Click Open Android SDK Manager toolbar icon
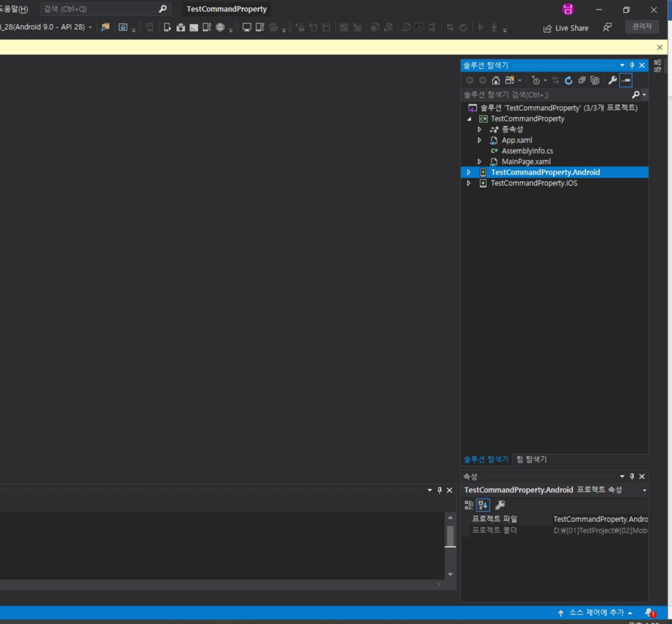 click(x=181, y=27)
